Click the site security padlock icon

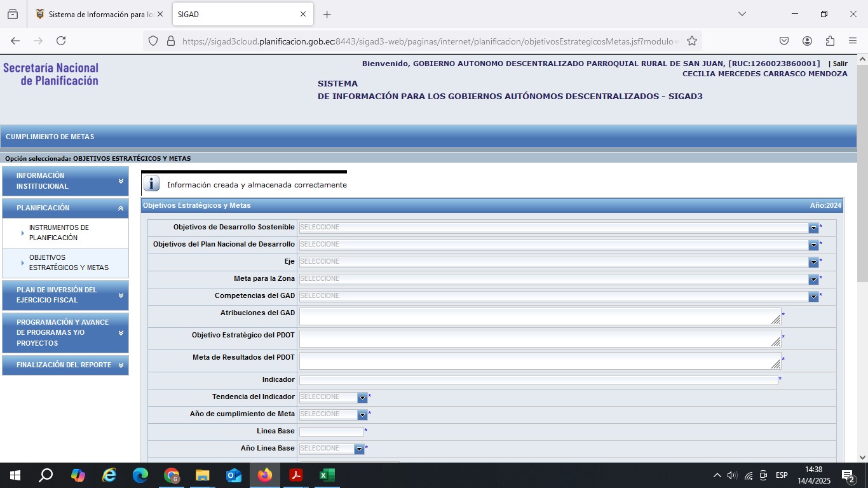pyautogui.click(x=170, y=41)
